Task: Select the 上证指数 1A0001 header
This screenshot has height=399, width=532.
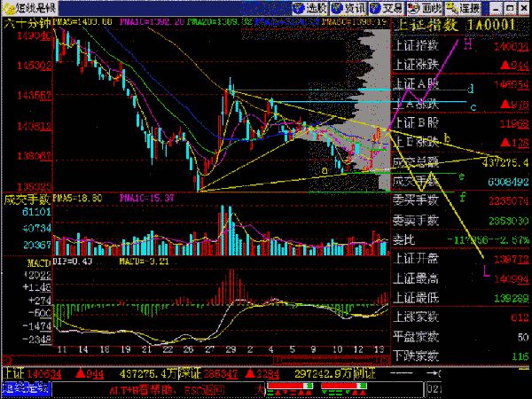Action: pyautogui.click(x=459, y=26)
